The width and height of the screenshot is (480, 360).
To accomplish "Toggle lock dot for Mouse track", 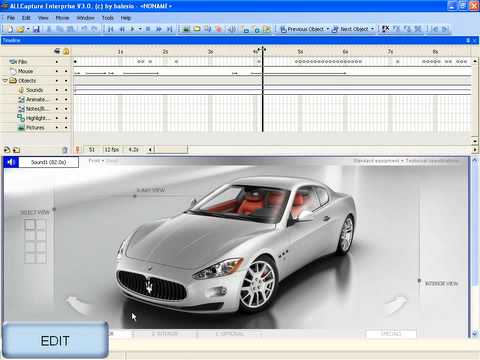I will point(66,71).
